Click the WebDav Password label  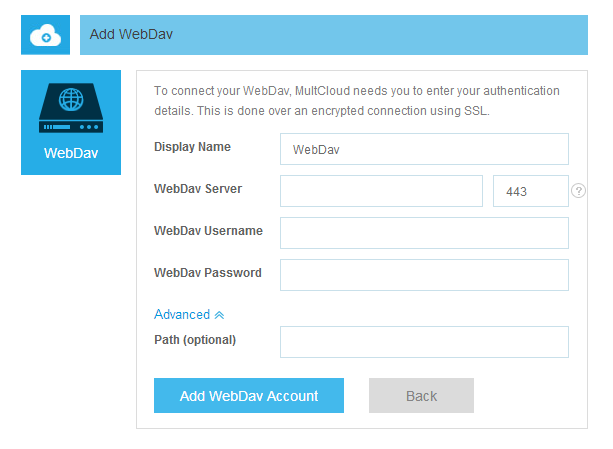(x=208, y=273)
